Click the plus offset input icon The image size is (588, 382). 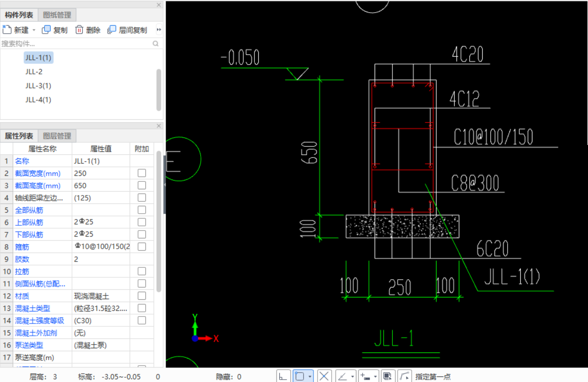366,376
